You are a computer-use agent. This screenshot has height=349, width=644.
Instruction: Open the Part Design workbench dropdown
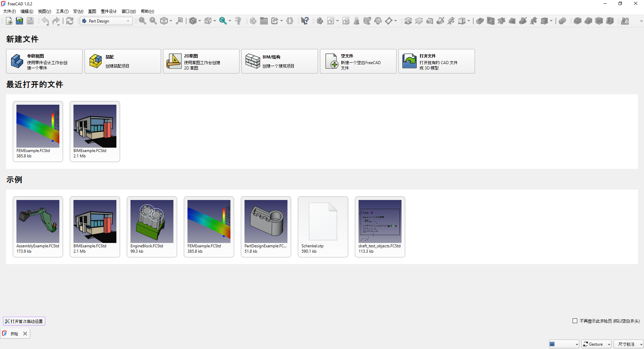tap(106, 21)
